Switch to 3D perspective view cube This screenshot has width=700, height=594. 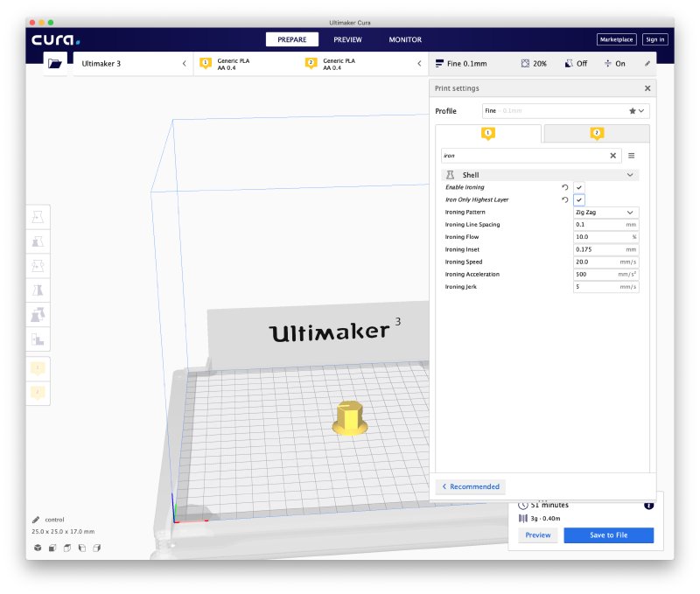pyautogui.click(x=38, y=548)
